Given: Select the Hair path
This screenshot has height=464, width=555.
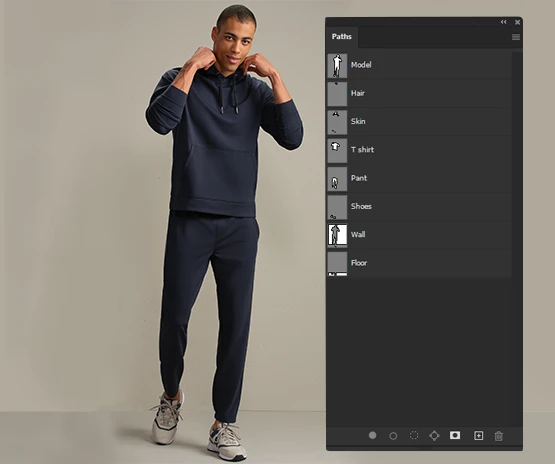Looking at the screenshot, I should pos(419,93).
